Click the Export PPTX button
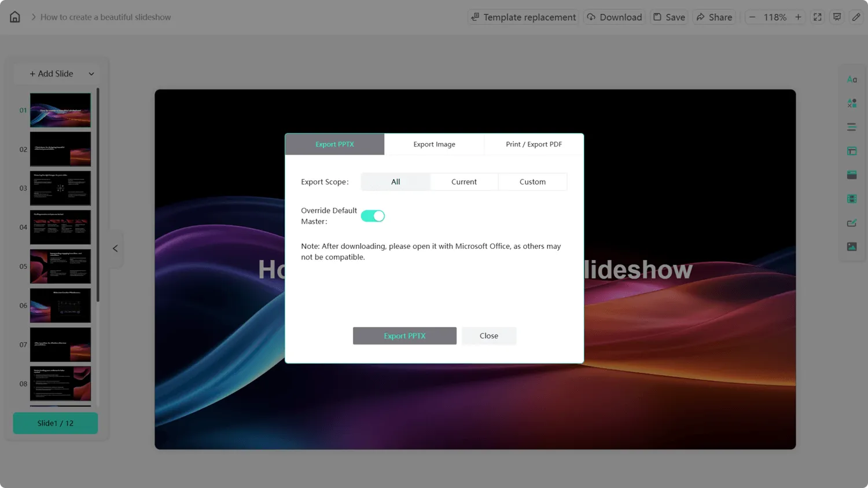This screenshot has height=488, width=868. pos(404,336)
